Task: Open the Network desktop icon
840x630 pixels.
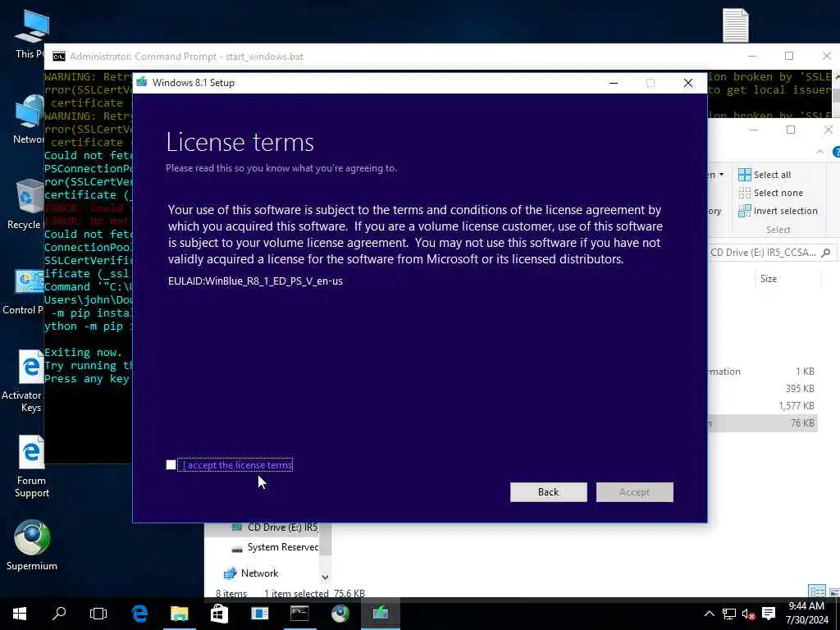Action: [x=29, y=120]
